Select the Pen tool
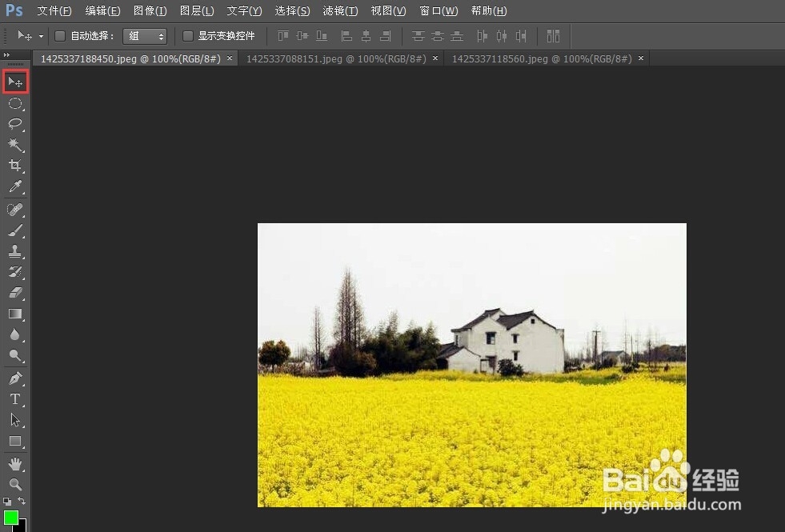785x532 pixels. click(x=14, y=378)
